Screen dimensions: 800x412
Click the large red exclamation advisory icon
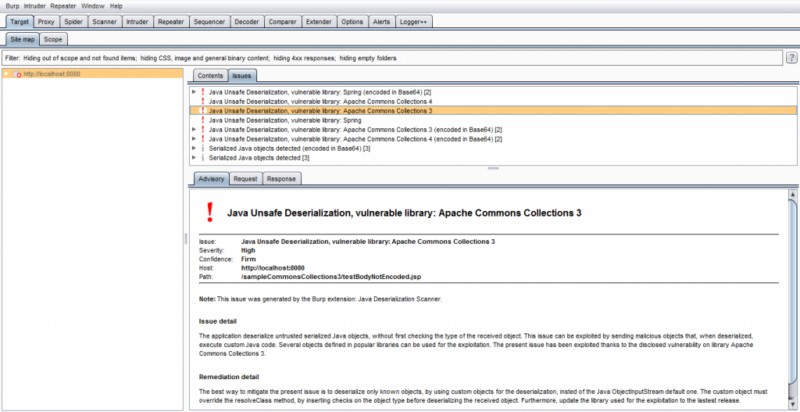(x=210, y=212)
